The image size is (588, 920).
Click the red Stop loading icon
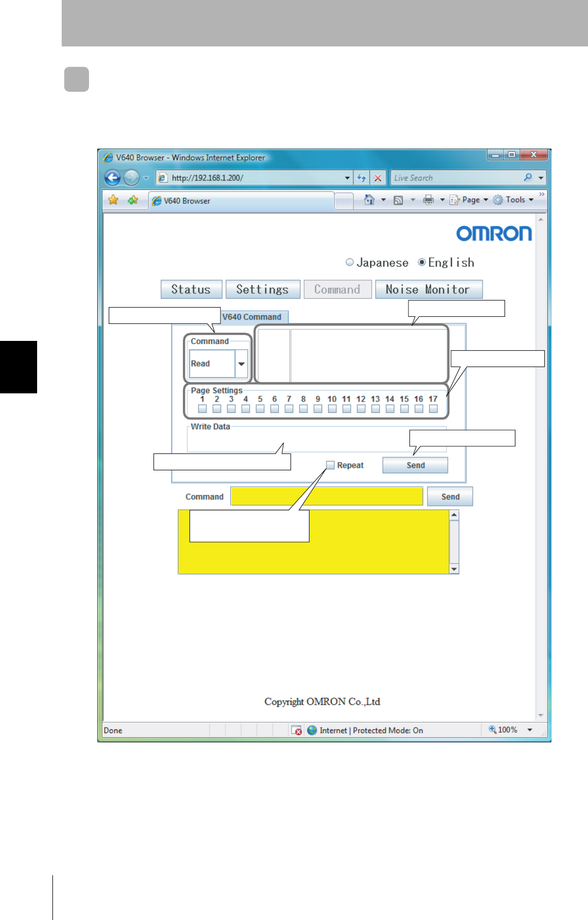378,178
